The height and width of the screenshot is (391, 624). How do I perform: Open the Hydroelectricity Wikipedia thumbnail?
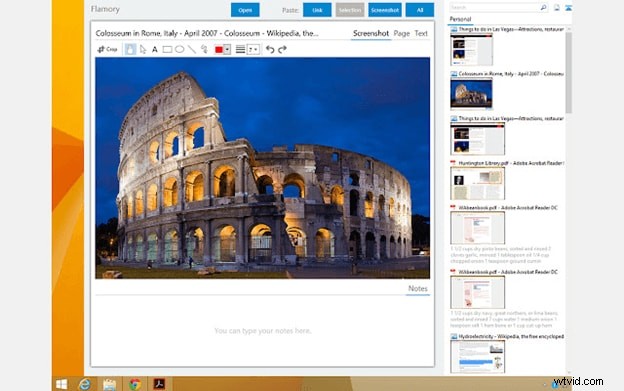coord(478,356)
